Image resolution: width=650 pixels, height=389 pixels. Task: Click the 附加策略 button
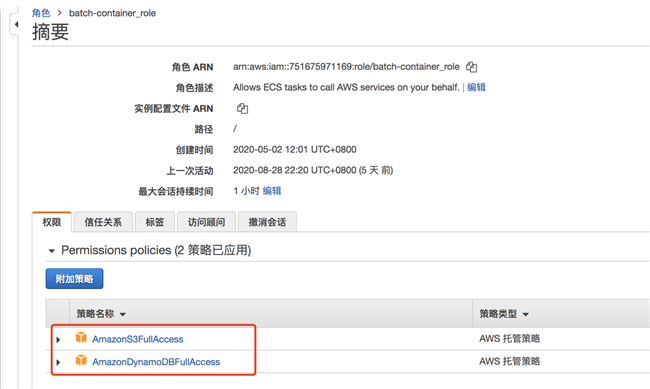point(75,279)
